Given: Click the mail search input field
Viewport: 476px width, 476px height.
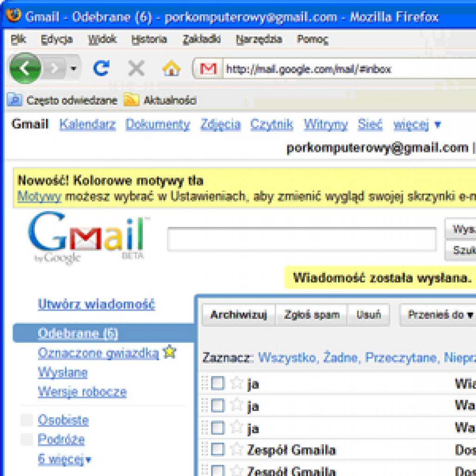Looking at the screenshot, I should pyautogui.click(x=302, y=239).
